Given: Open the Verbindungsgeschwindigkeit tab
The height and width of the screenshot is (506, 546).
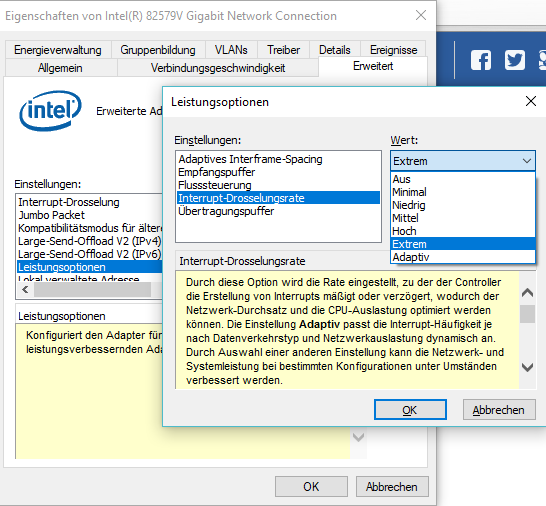Looking at the screenshot, I should tap(218, 68).
